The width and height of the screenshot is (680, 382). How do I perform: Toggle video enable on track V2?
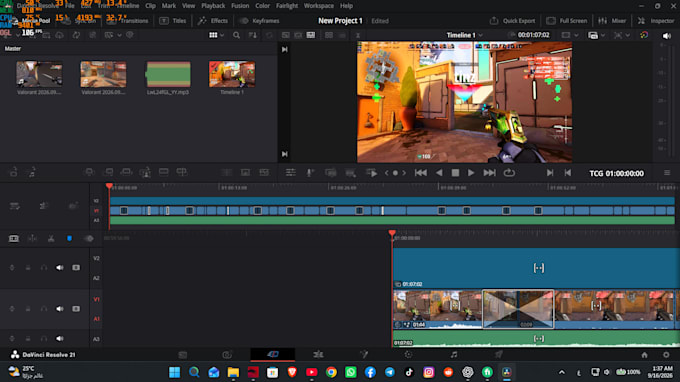[x=76, y=268]
